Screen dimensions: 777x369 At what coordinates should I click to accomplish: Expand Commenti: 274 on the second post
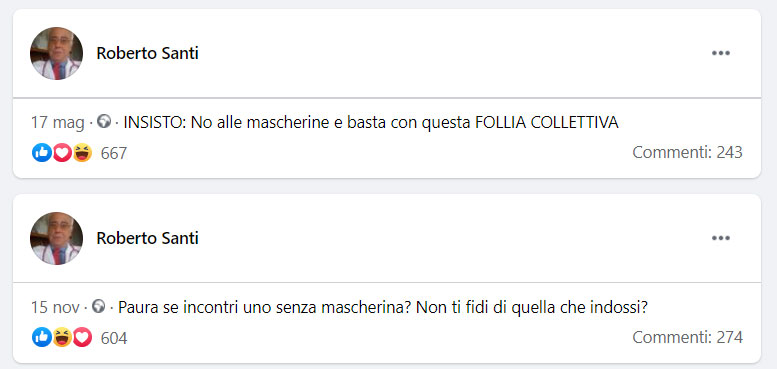coord(687,337)
